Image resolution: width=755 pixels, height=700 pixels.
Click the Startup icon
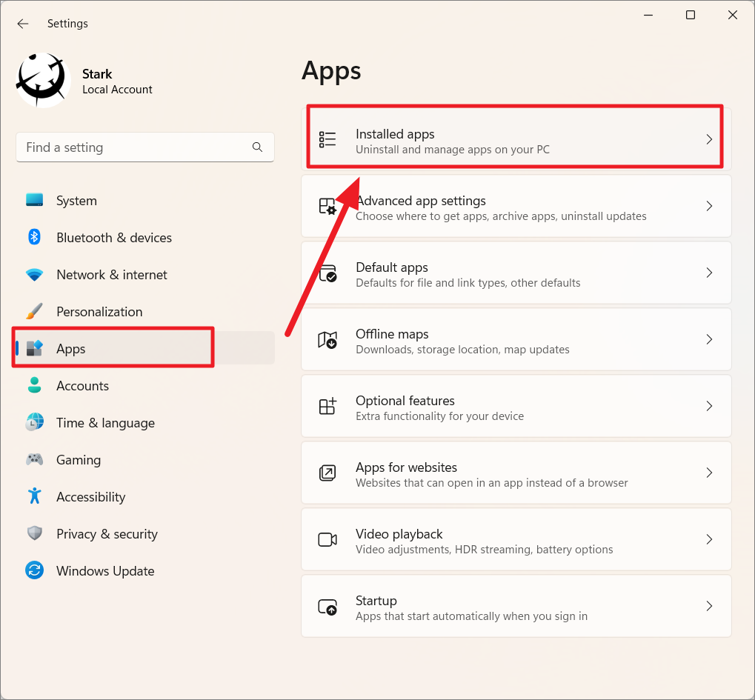(327, 606)
